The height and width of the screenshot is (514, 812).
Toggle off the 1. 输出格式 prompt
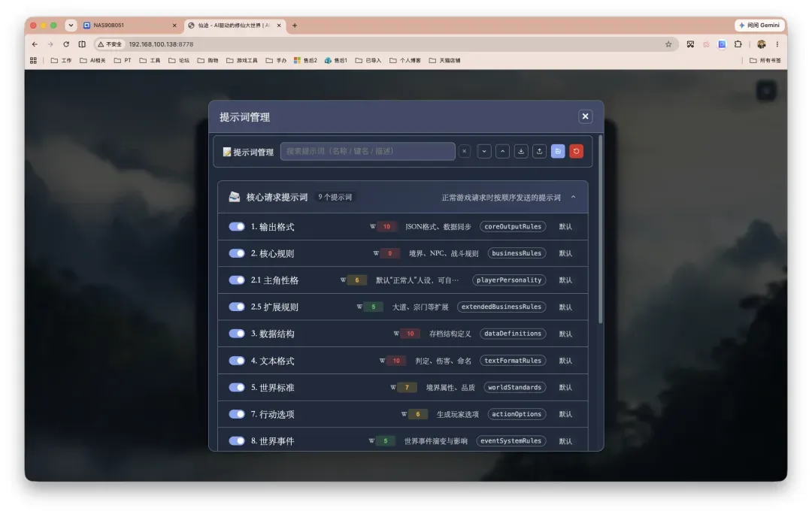(x=237, y=227)
